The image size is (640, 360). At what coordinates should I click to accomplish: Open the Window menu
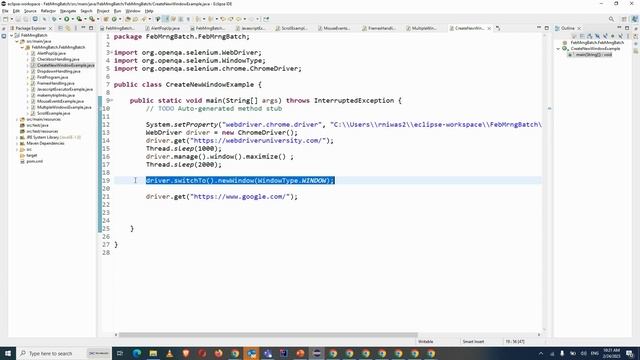coord(133,11)
